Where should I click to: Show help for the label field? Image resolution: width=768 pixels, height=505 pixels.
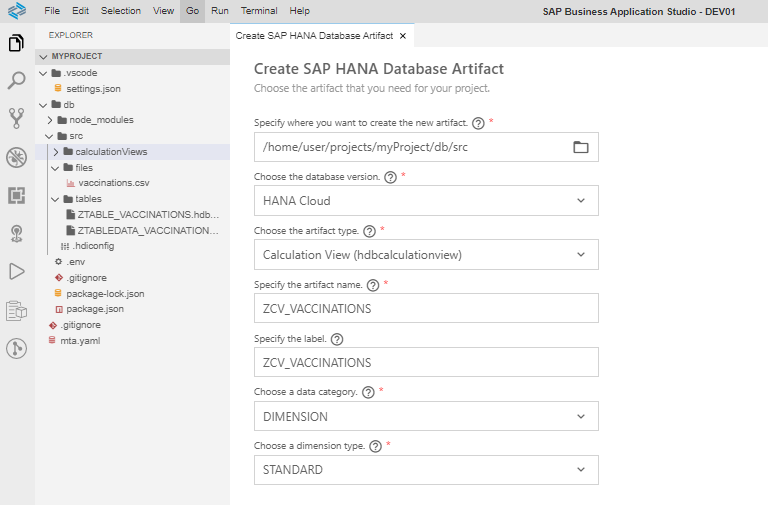tap(337, 339)
